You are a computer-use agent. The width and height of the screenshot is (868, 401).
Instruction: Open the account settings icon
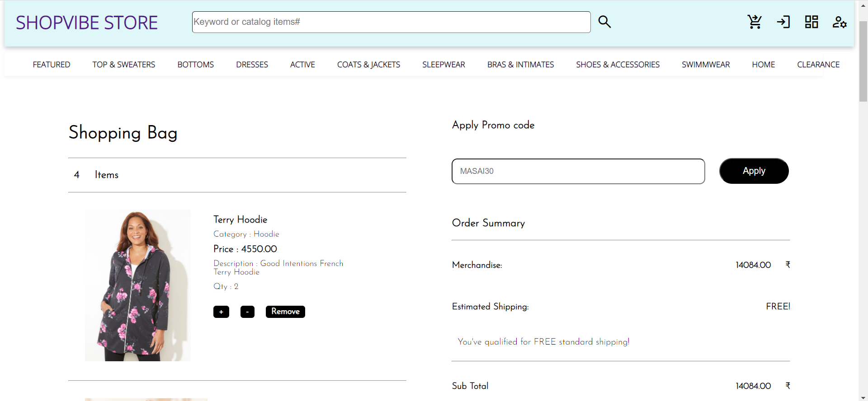(840, 22)
